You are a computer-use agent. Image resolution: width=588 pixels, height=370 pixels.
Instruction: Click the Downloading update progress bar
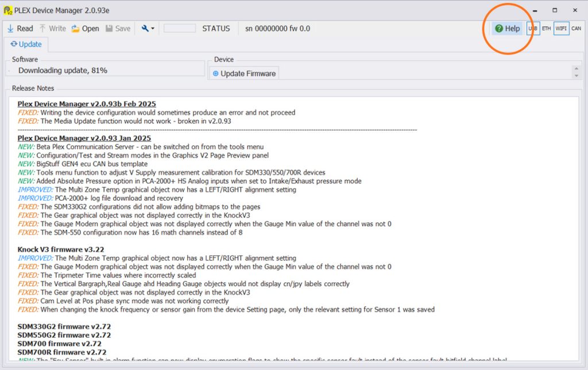click(x=103, y=70)
